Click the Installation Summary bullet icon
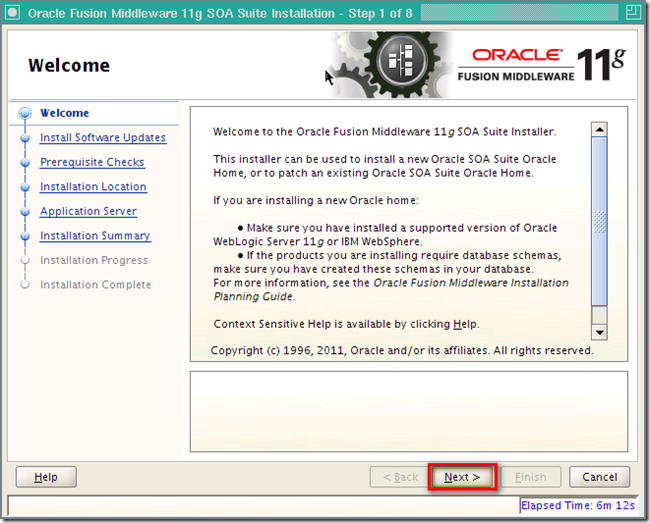 (25, 236)
